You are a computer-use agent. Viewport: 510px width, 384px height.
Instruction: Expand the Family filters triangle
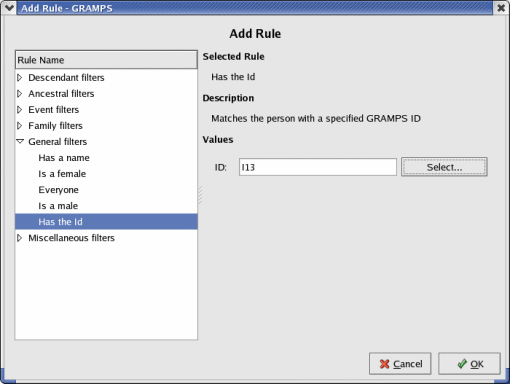(x=20, y=126)
